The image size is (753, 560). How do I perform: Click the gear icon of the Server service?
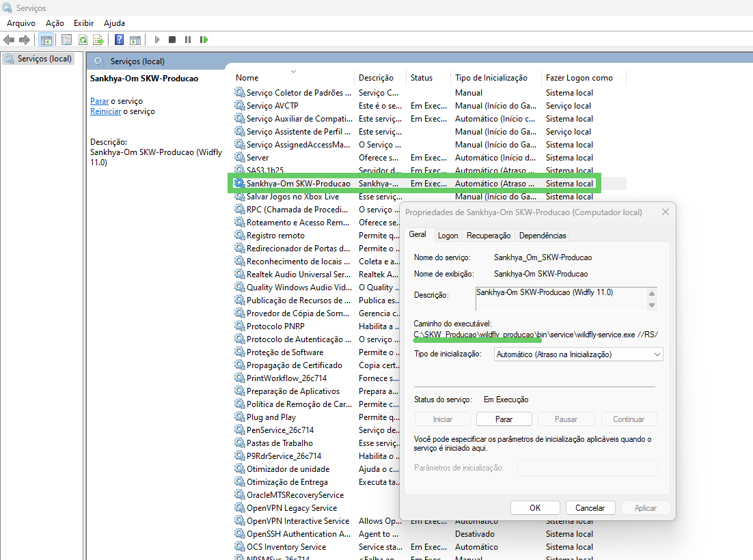[x=239, y=157]
